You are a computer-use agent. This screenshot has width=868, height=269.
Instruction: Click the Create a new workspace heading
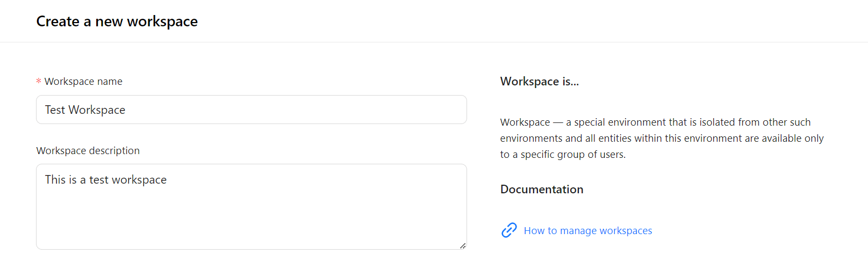(x=117, y=21)
